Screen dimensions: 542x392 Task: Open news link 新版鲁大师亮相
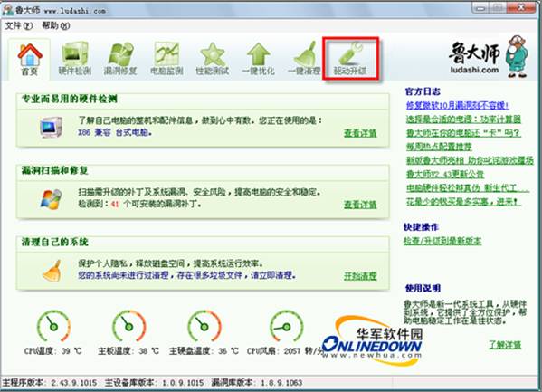pos(470,160)
